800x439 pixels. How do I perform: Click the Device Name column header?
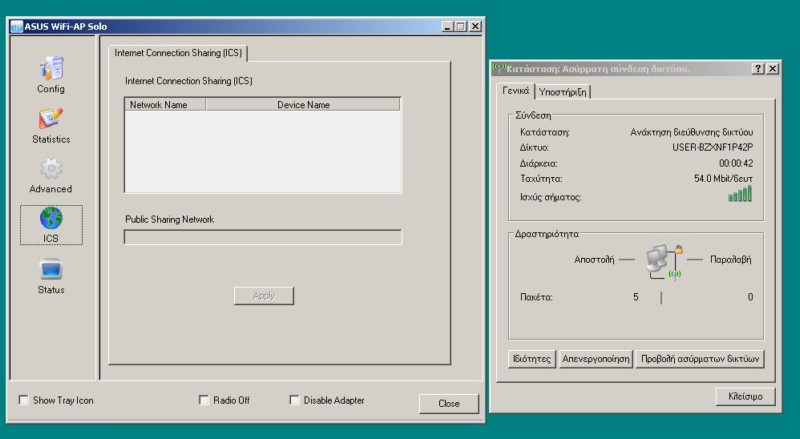pos(303,105)
